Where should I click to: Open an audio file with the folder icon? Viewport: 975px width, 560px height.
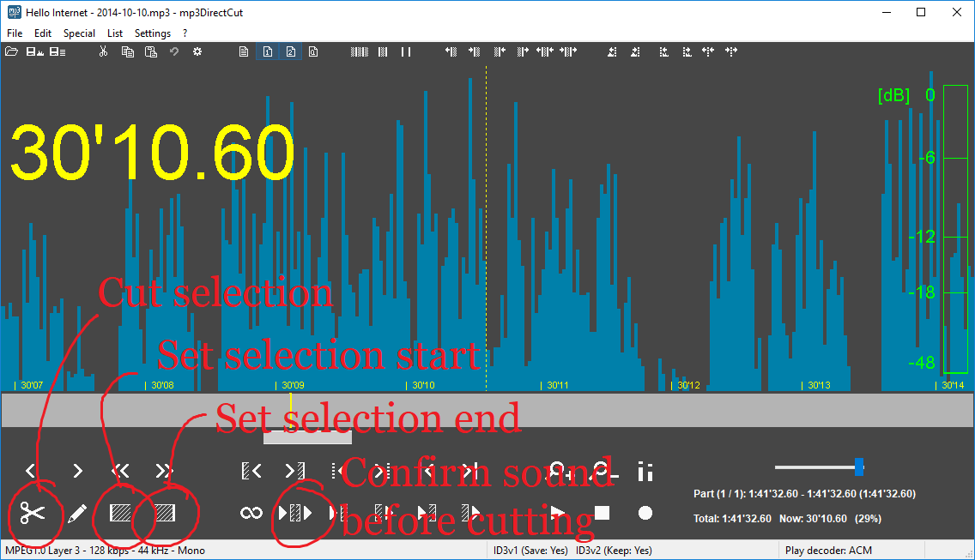point(11,51)
